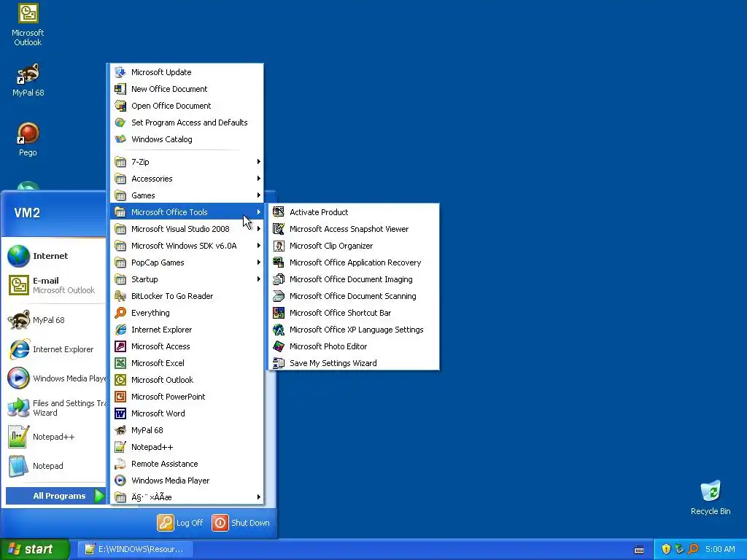Click Open Office Document icon

click(x=120, y=106)
